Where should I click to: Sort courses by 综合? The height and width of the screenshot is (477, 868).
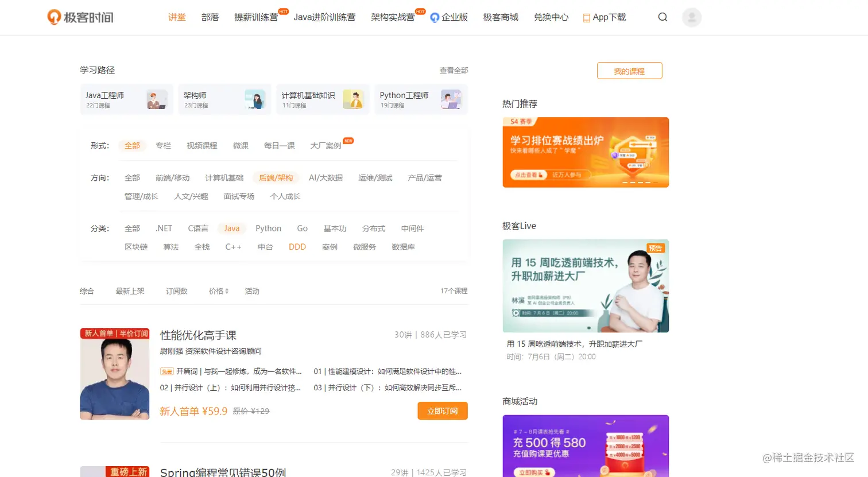tap(87, 291)
